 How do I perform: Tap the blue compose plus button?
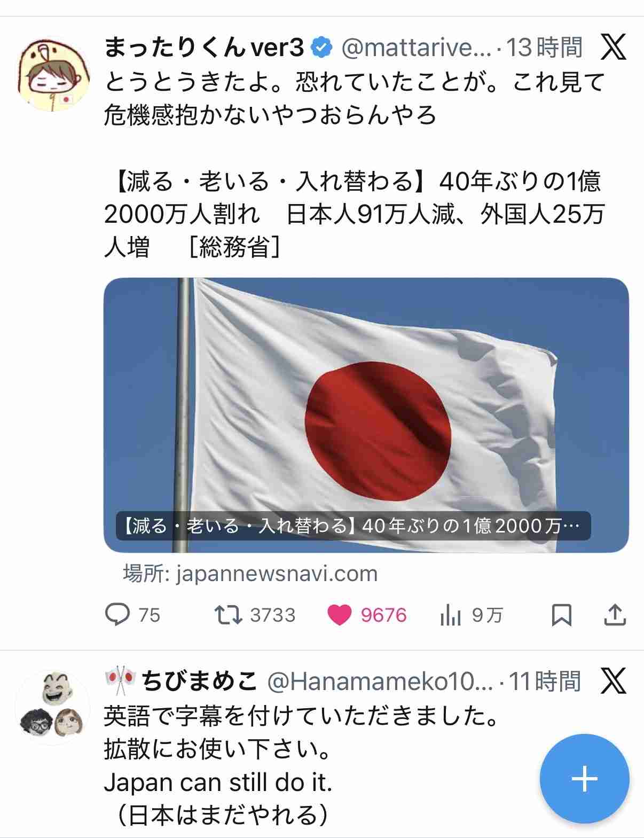pyautogui.click(x=584, y=779)
